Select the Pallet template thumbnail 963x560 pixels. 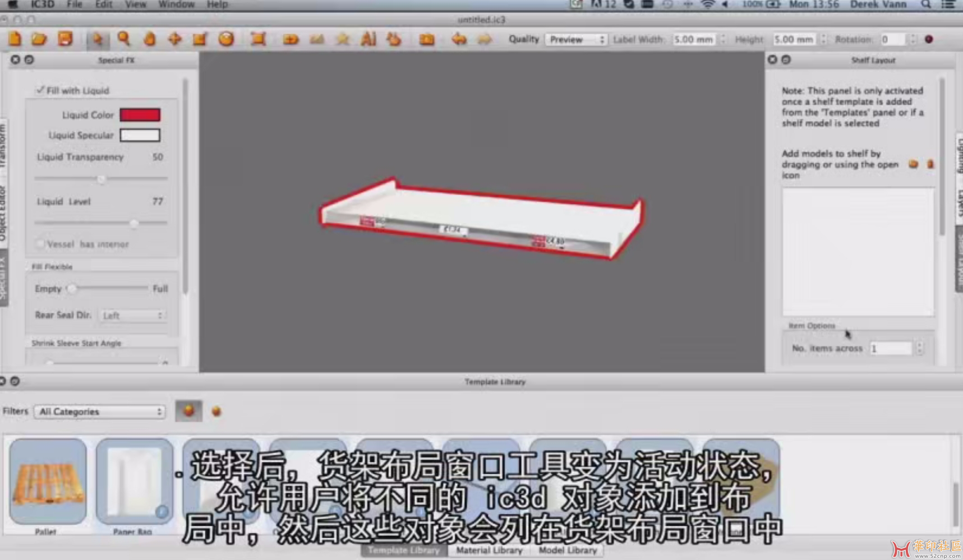click(48, 482)
